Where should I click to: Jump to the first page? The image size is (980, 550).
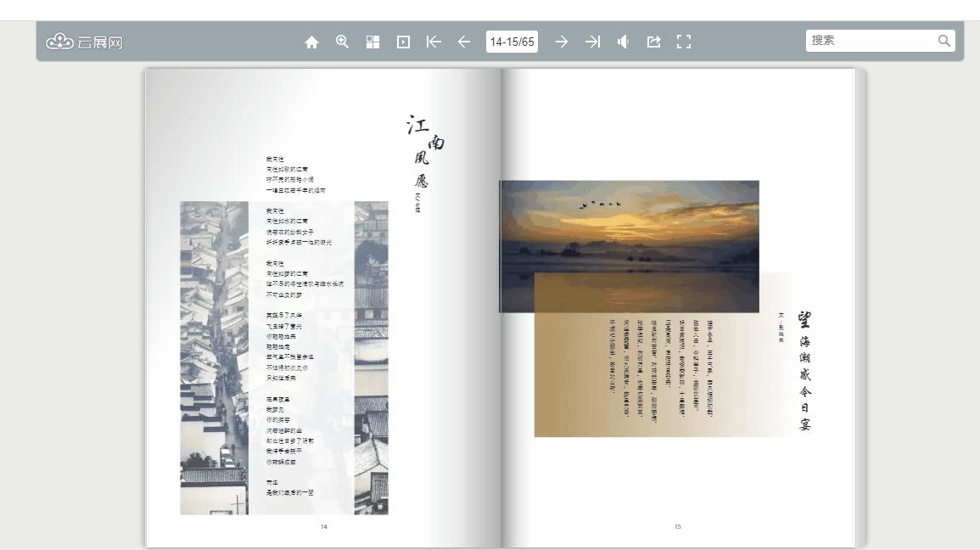tap(434, 41)
